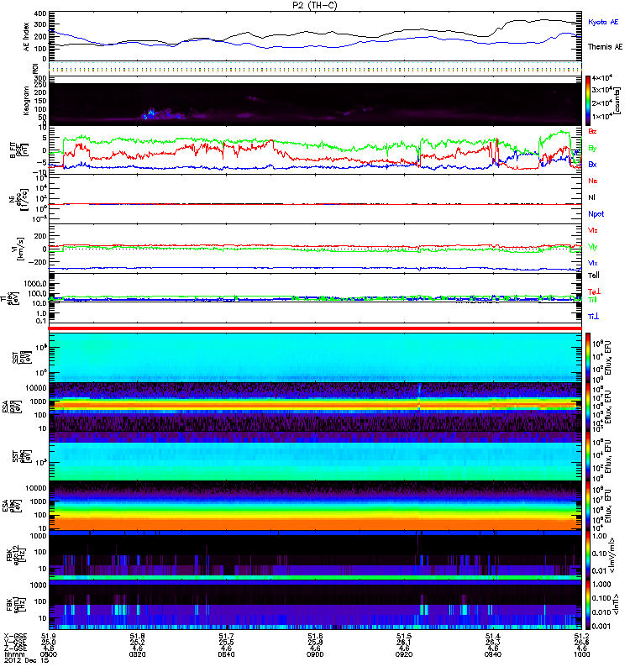Click the "P2 (TH-C)" plot title
This screenshot has height=672, width=630.
tap(316, 5)
